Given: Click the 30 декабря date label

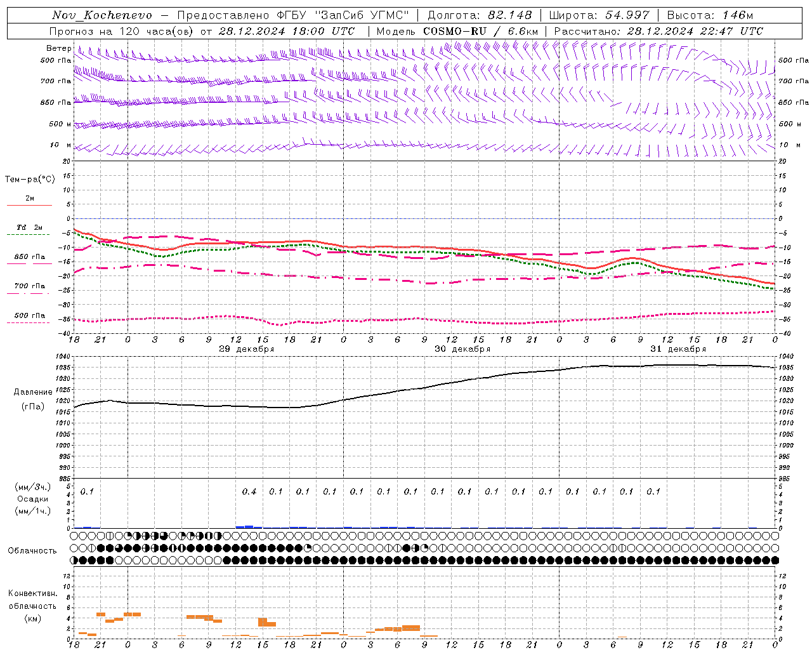Looking at the screenshot, I should click(462, 349).
